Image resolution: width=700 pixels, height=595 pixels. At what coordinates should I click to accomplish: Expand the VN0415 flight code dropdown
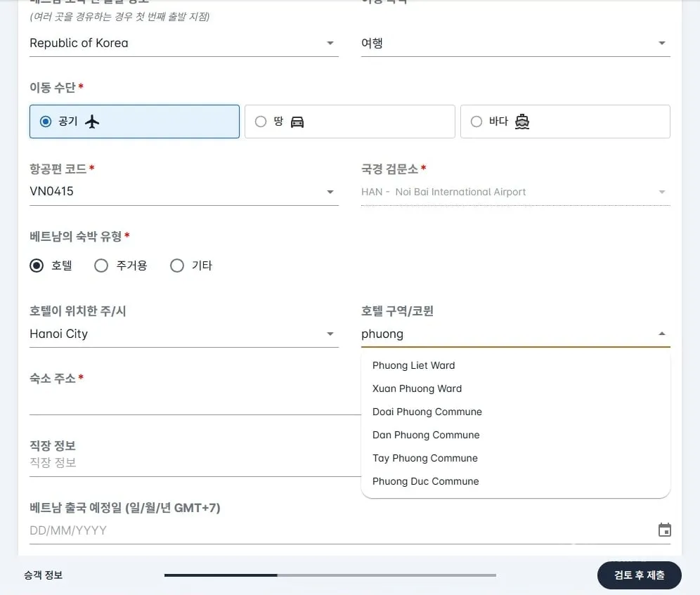tap(184, 192)
